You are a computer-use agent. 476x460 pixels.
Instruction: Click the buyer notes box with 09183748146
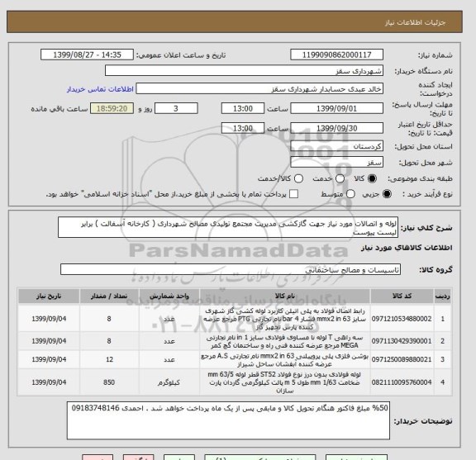[228, 420]
